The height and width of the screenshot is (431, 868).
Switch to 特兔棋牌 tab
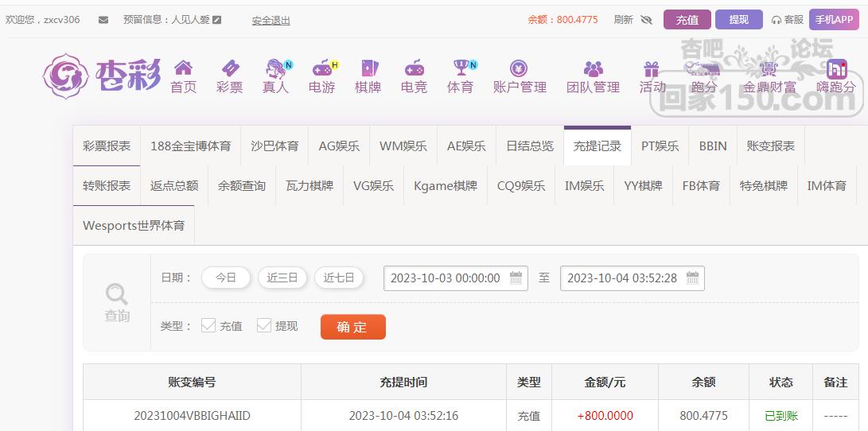(x=763, y=186)
